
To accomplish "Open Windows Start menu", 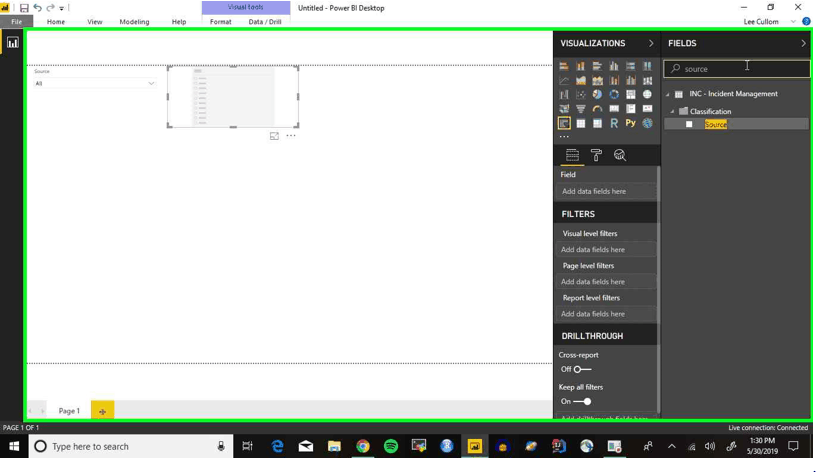I will tap(14, 447).
